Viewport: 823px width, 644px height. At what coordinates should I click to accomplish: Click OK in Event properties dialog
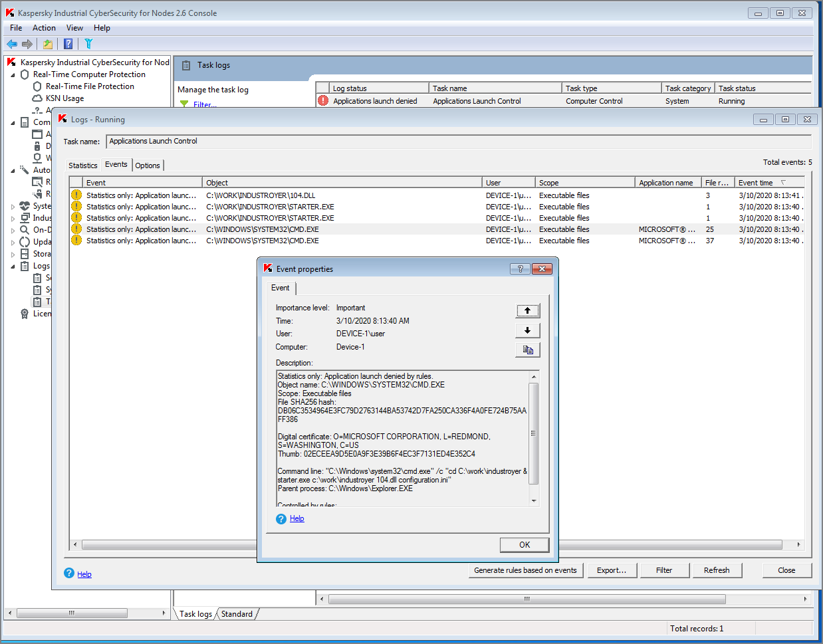tap(524, 545)
